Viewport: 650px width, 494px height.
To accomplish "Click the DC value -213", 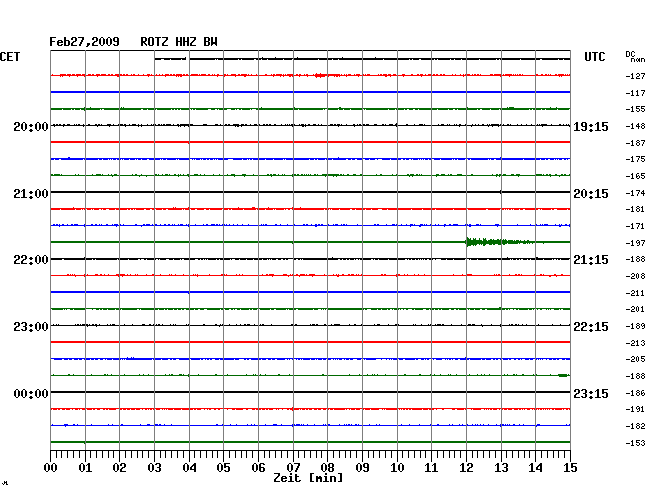I will (x=635, y=343).
